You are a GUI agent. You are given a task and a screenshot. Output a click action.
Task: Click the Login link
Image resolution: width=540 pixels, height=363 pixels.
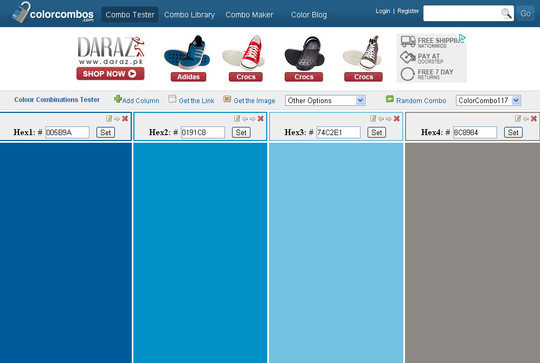pyautogui.click(x=383, y=11)
